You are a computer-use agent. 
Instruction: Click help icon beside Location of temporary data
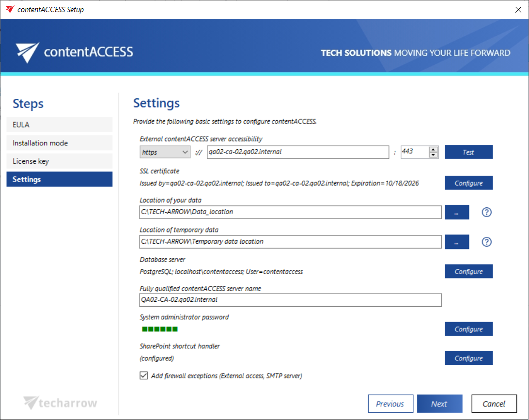click(486, 242)
